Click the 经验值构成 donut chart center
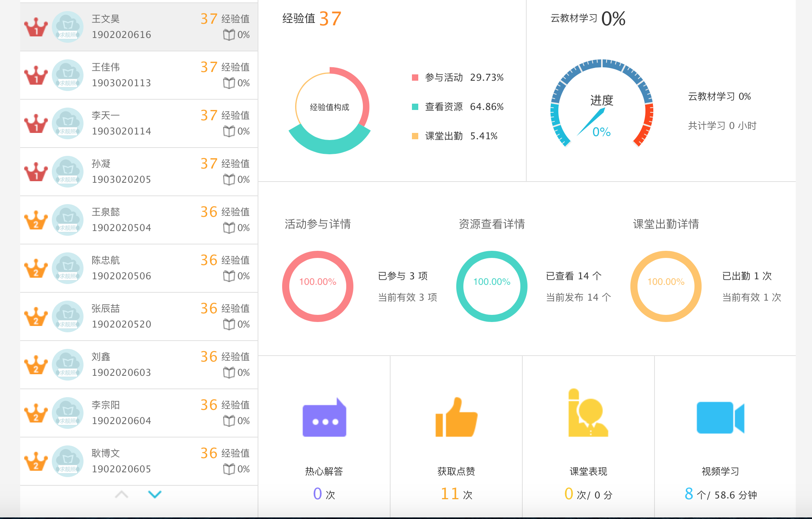 (330, 107)
